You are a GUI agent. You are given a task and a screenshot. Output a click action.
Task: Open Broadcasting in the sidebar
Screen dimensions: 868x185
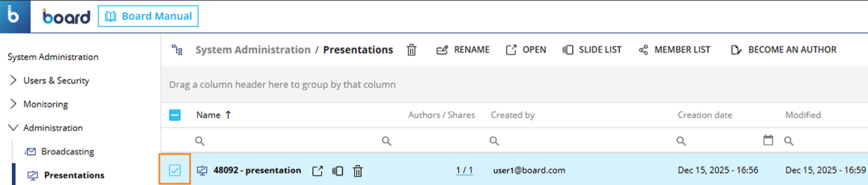[x=59, y=151]
